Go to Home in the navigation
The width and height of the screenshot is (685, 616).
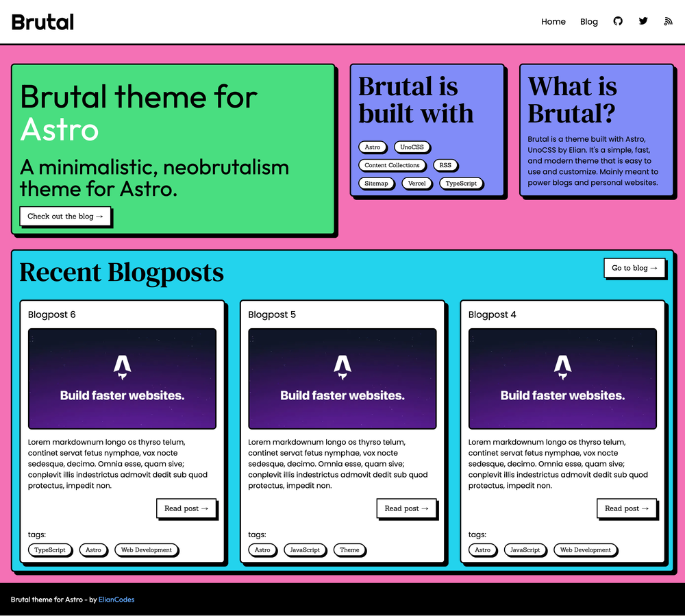[553, 21]
